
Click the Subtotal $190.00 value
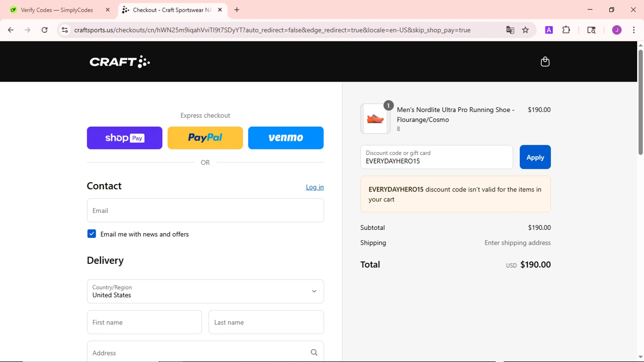click(539, 228)
